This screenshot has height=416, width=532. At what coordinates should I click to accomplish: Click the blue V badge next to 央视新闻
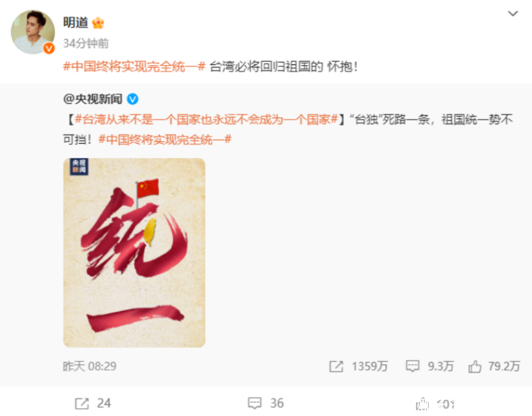point(132,99)
